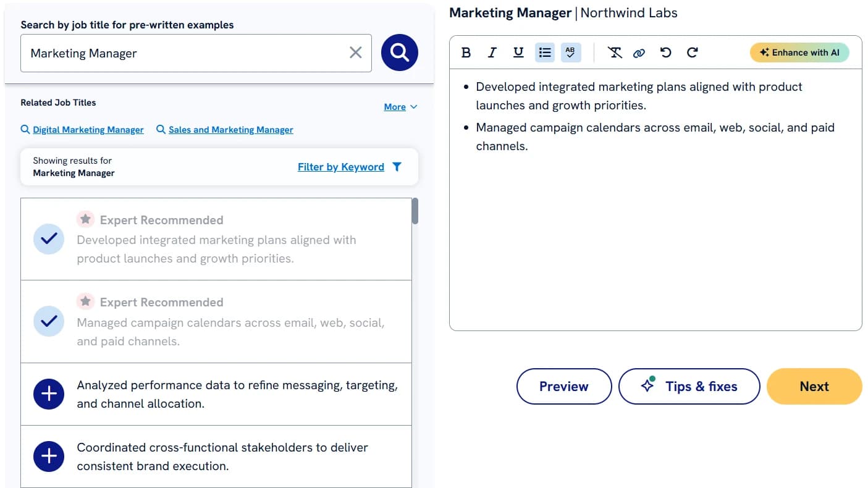The width and height of the screenshot is (868, 488).
Task: Insert a hyperlink with the link icon
Action: pos(639,53)
